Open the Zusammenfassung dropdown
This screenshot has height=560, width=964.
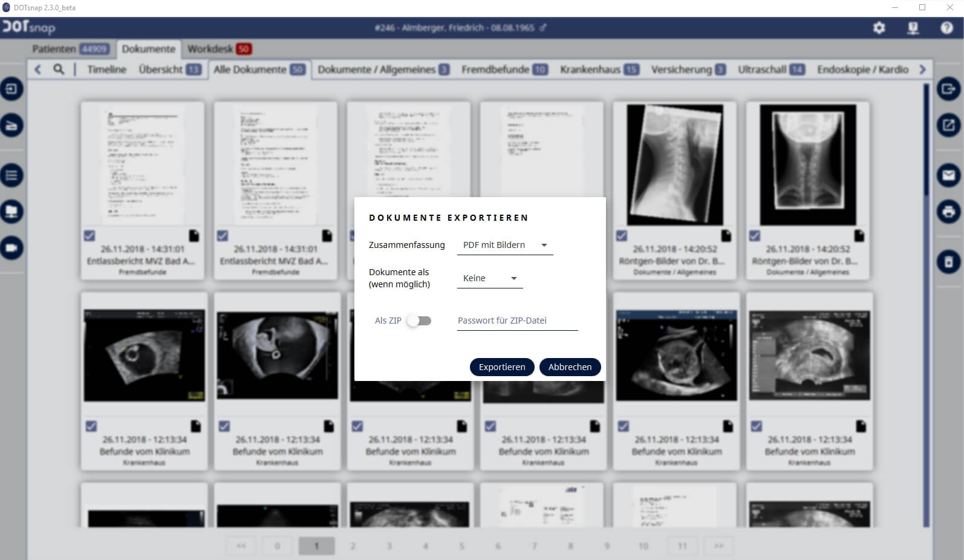505,245
